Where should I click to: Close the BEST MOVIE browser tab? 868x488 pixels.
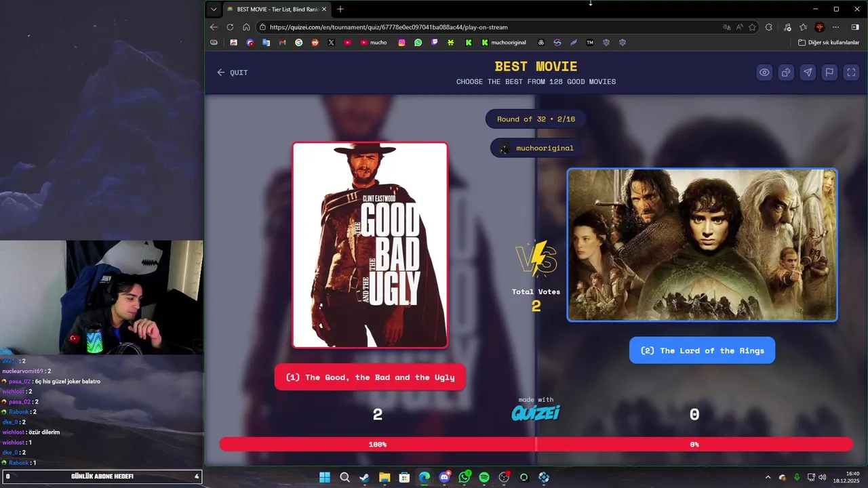pyautogui.click(x=323, y=9)
